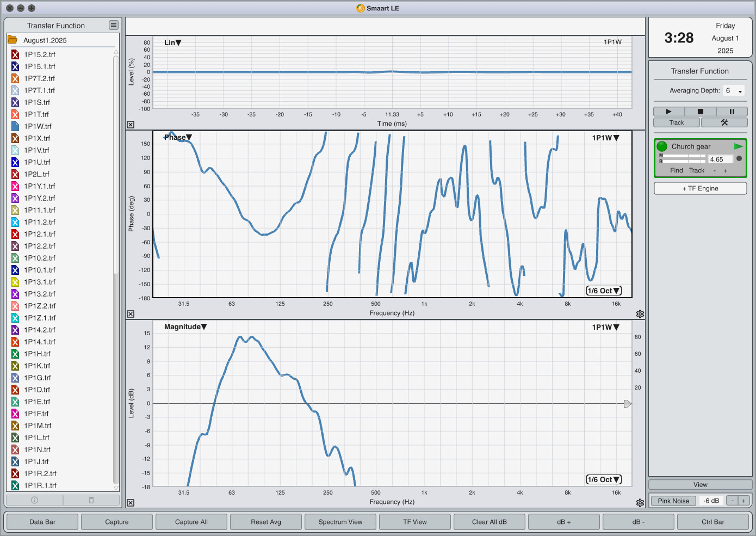Toggle the green Church gear engine indicator
The width and height of the screenshot is (756, 536).
click(662, 146)
